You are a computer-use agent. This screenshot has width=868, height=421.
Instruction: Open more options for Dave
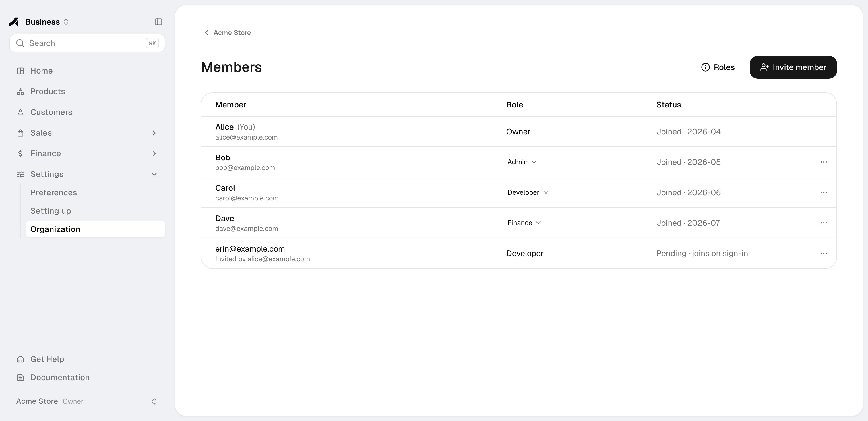click(x=824, y=223)
